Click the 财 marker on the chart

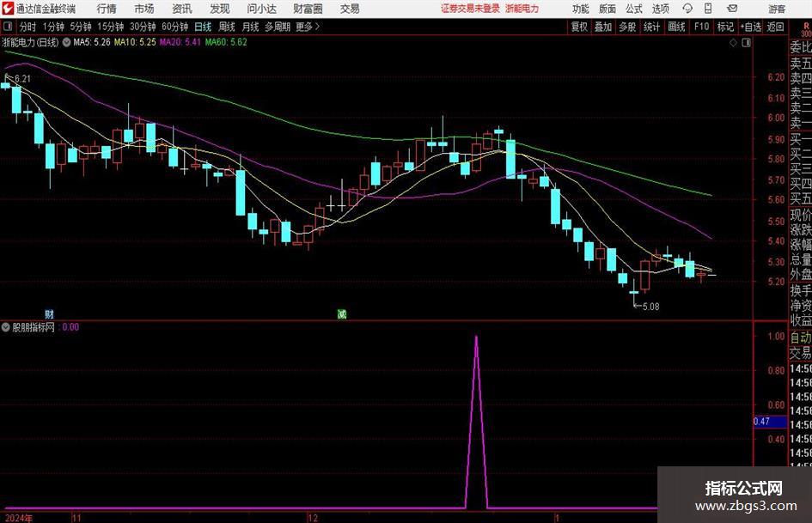(x=49, y=313)
